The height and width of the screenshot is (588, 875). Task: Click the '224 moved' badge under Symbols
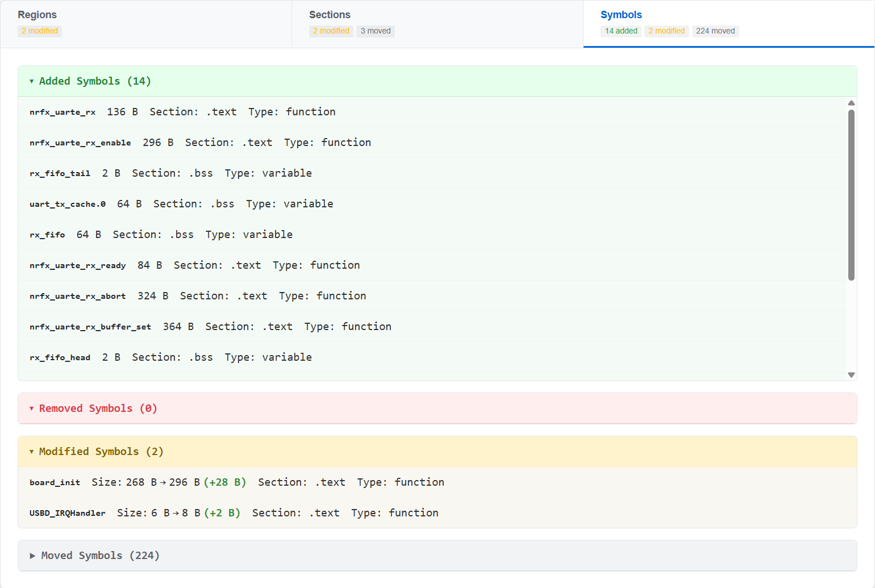point(715,31)
